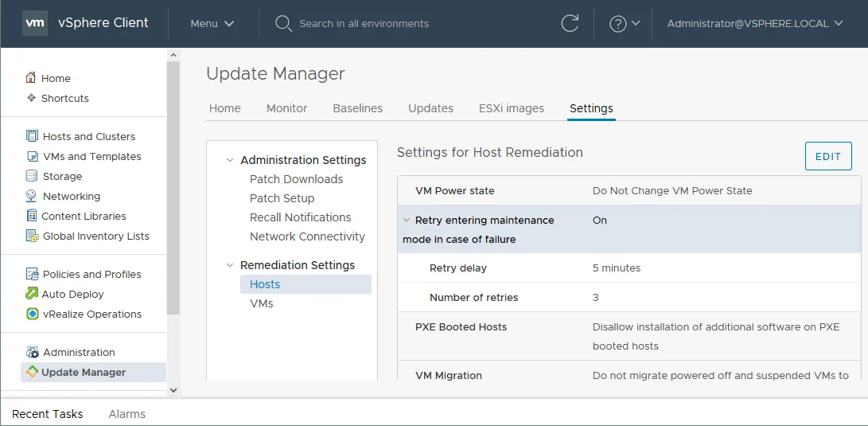Click the refresh icon in top bar

click(570, 24)
